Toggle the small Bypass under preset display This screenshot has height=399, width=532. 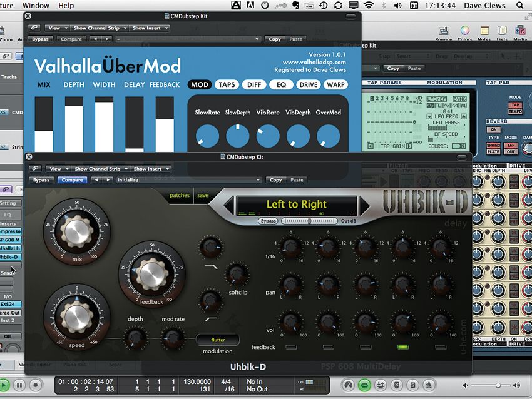point(269,221)
